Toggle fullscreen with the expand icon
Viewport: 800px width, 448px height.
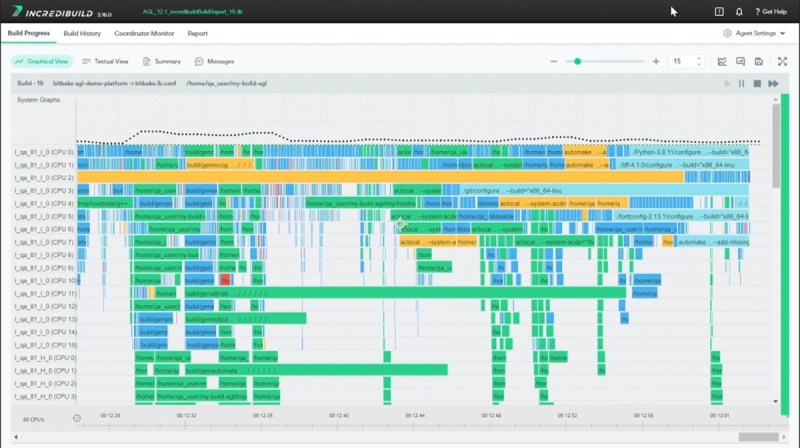click(x=782, y=61)
